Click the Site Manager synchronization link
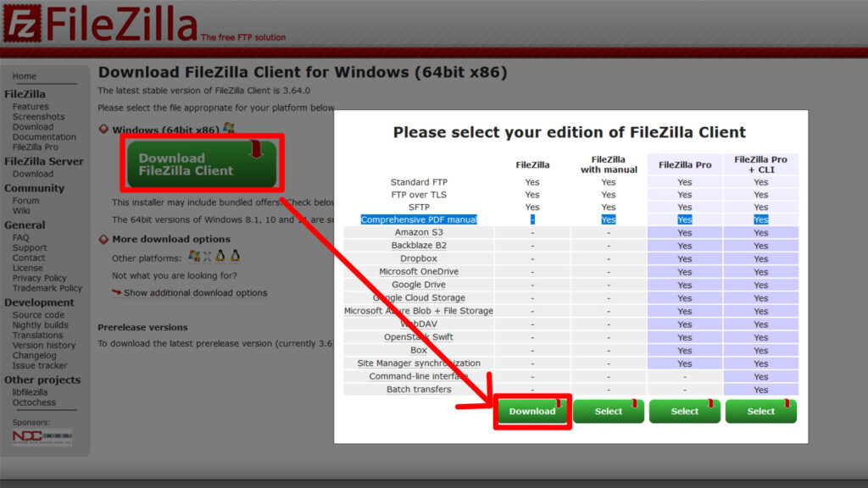Image resolution: width=868 pixels, height=488 pixels. 419,363
